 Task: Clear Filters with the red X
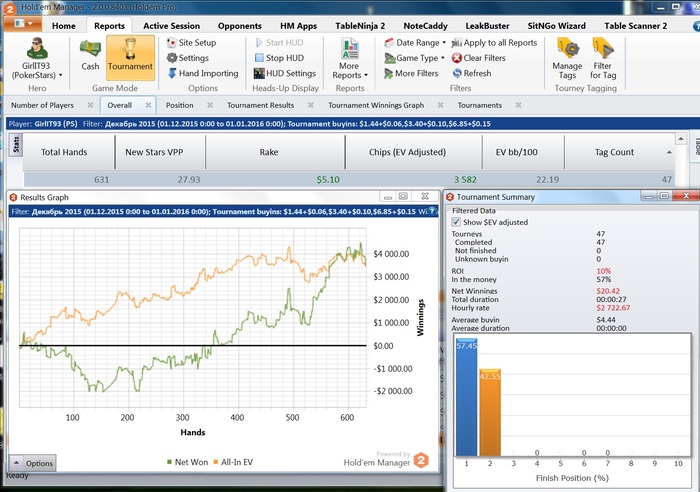(478, 58)
